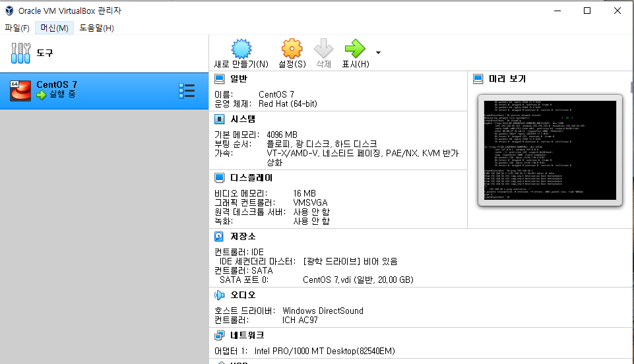634x364 pixels.
Task: Click the 저장소 section disk icon
Action: (x=219, y=236)
